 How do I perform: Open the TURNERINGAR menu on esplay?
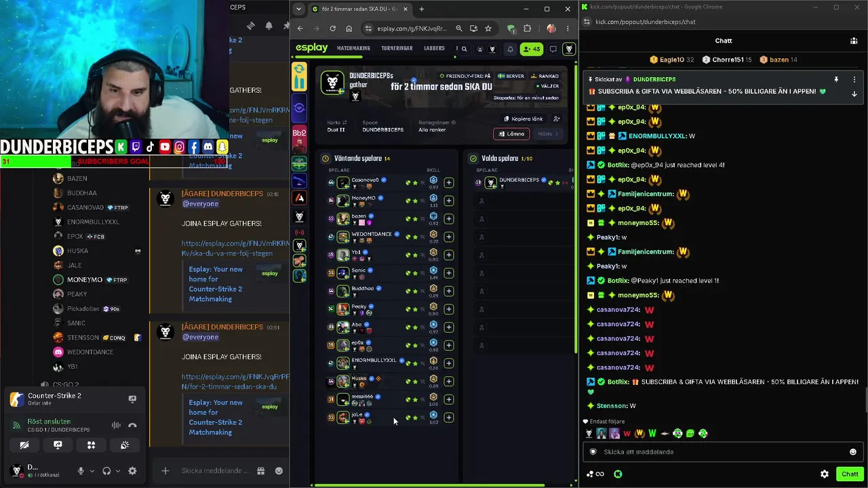pyautogui.click(x=397, y=49)
